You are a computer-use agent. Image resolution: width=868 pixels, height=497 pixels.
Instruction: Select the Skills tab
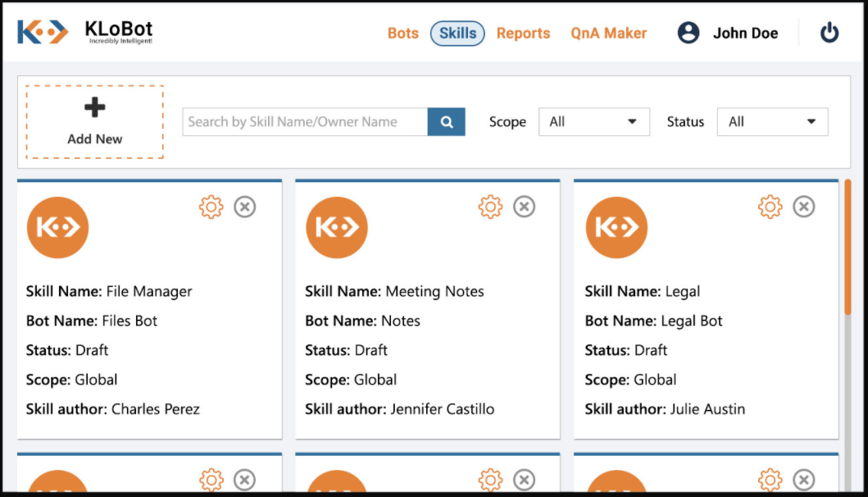pyautogui.click(x=457, y=34)
